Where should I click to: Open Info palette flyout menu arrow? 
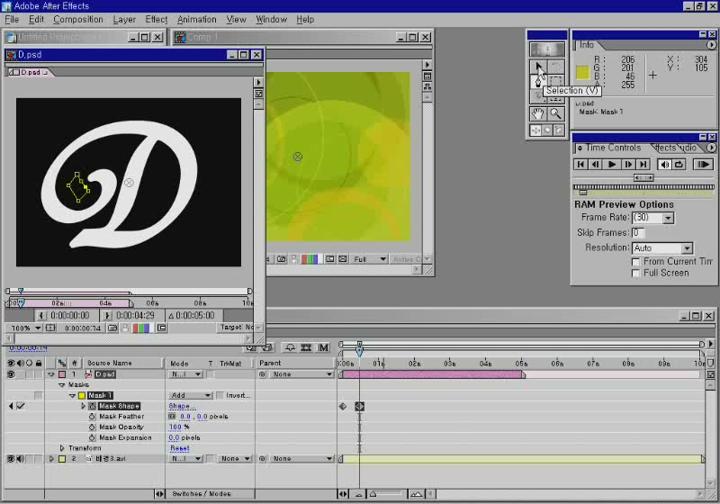[x=711, y=45]
